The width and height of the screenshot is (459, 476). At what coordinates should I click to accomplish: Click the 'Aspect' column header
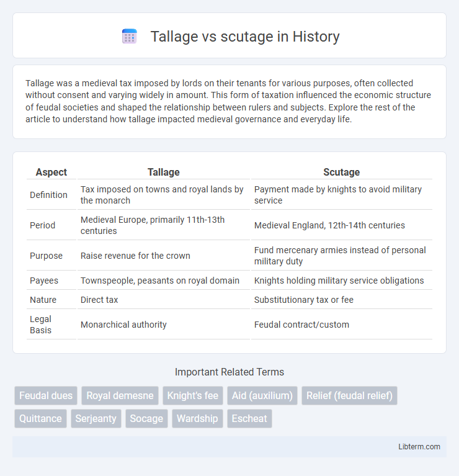[x=51, y=172]
